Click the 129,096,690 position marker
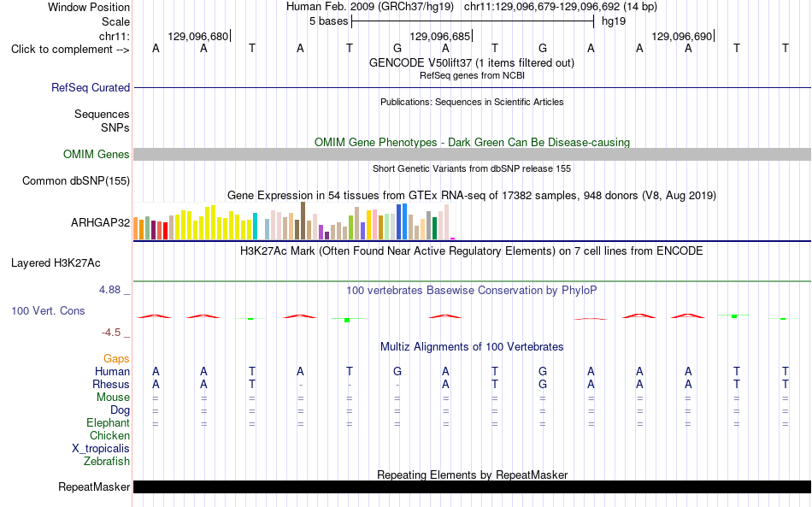This screenshot has height=507, width=812. (682, 36)
